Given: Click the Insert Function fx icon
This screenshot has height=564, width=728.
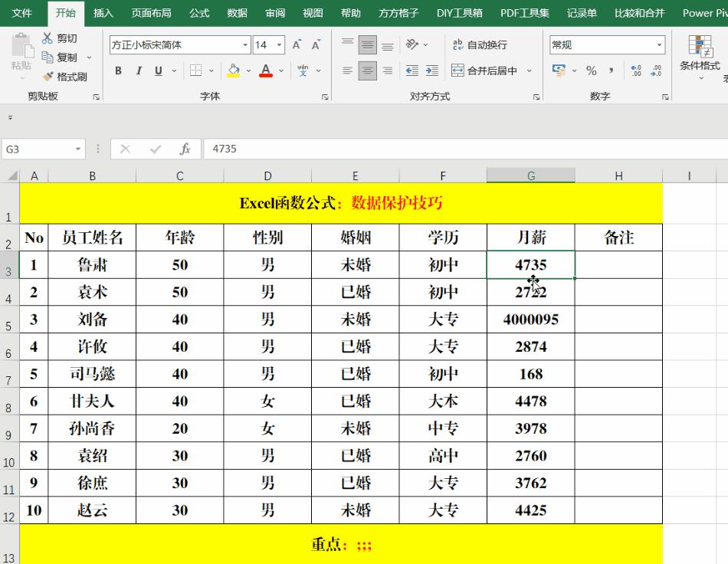Looking at the screenshot, I should [x=185, y=149].
